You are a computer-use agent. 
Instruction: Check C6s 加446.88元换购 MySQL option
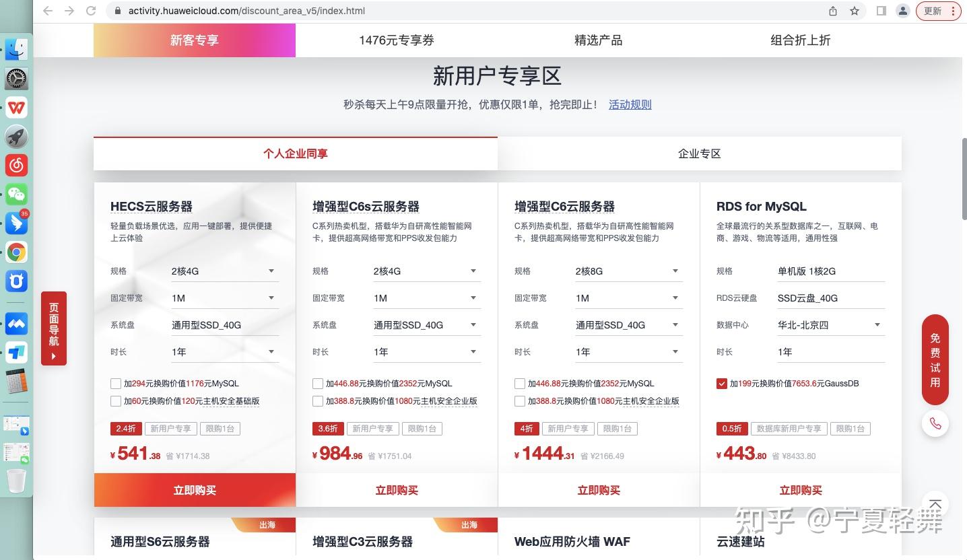[x=318, y=384]
